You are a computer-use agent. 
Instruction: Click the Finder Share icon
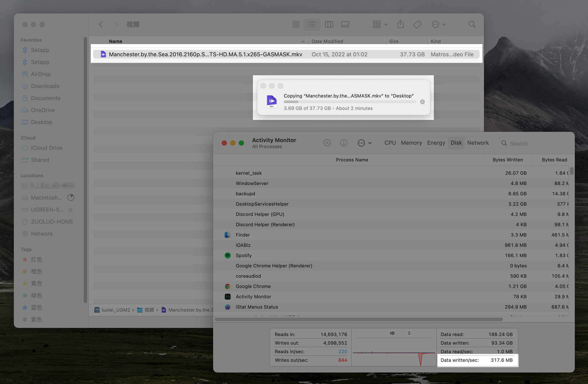(x=400, y=24)
